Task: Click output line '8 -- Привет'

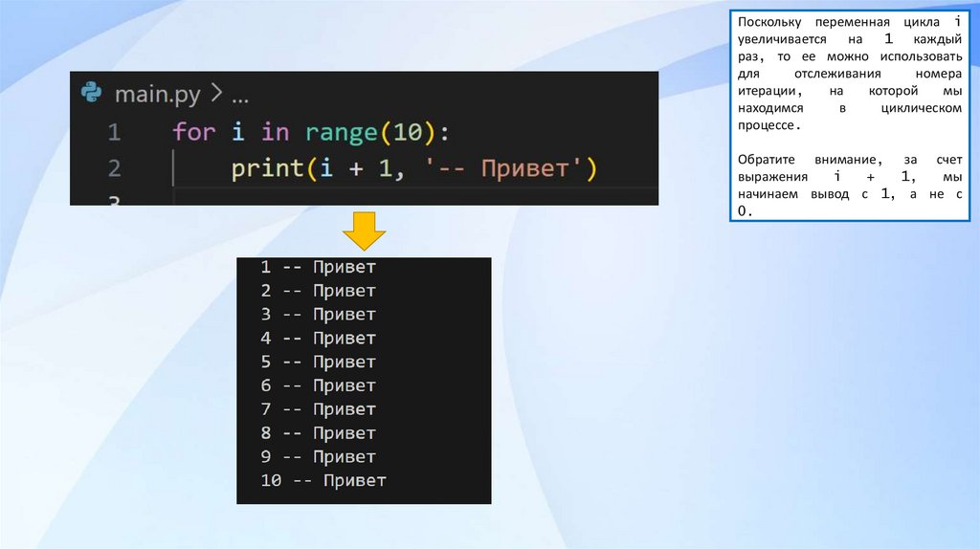Action: tap(318, 433)
